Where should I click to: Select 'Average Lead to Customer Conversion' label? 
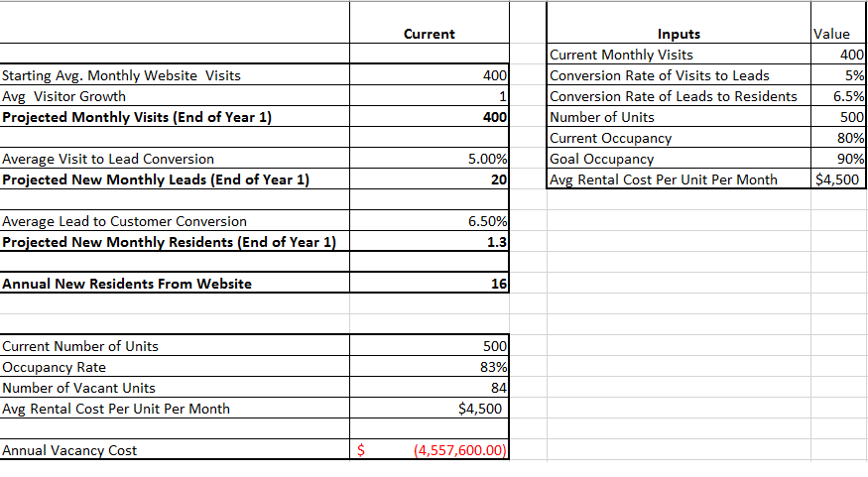point(124,221)
